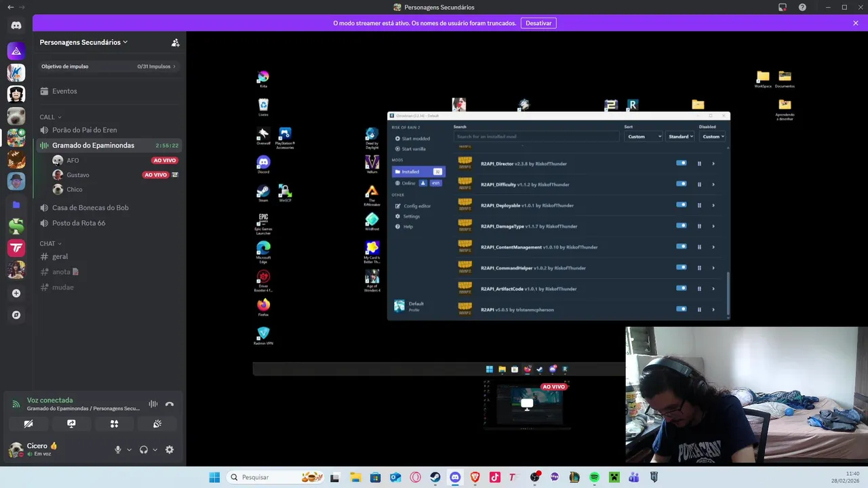
Task: Expand R2API_CommandHelper row arrow in stream
Action: (x=713, y=268)
